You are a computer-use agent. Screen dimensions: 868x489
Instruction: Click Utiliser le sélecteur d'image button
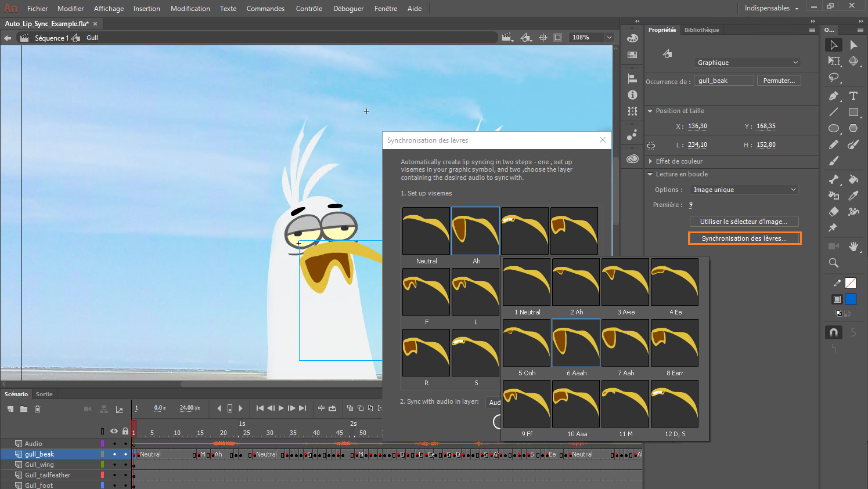[744, 222]
